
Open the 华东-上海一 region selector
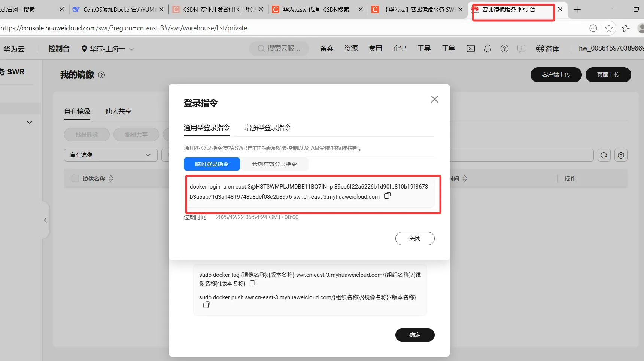click(107, 49)
